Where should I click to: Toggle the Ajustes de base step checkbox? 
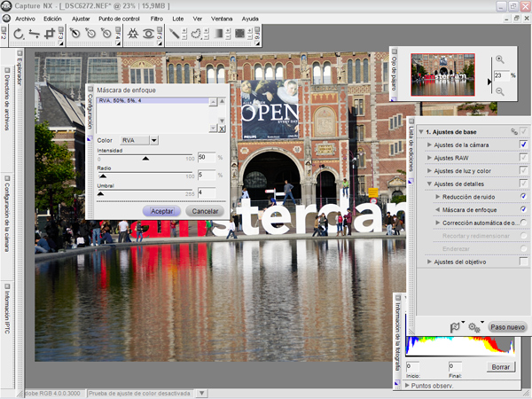click(523, 131)
